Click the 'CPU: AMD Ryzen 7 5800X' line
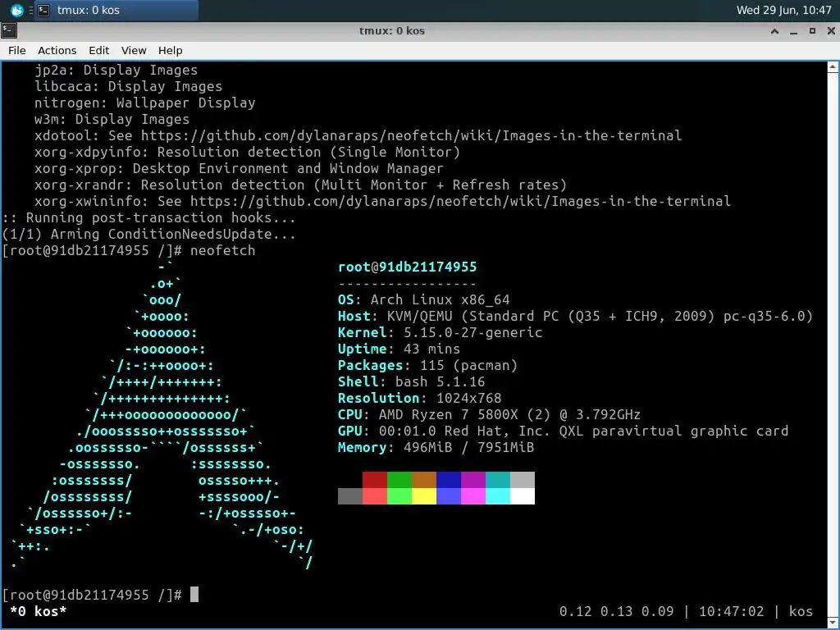Image resolution: width=840 pixels, height=630 pixels. point(489,414)
